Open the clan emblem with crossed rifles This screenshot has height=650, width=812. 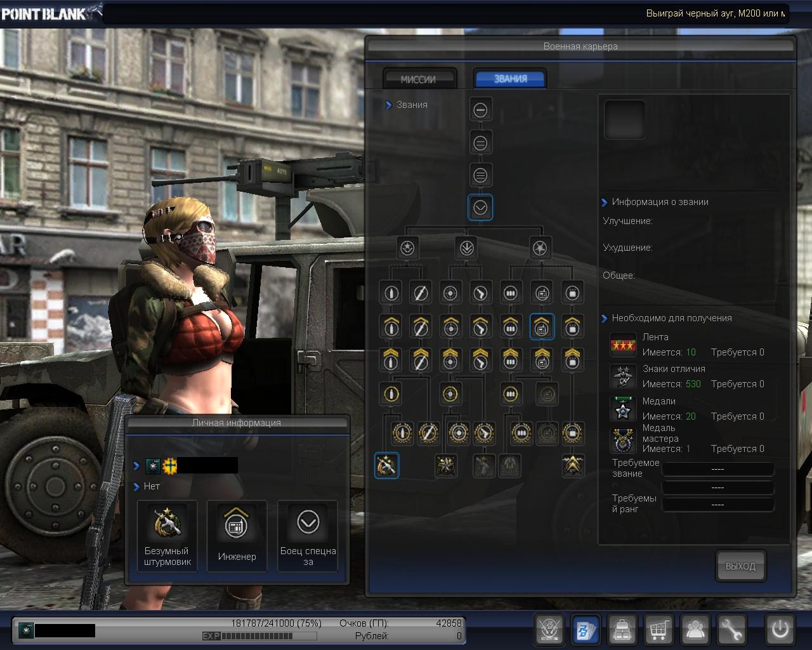549,629
